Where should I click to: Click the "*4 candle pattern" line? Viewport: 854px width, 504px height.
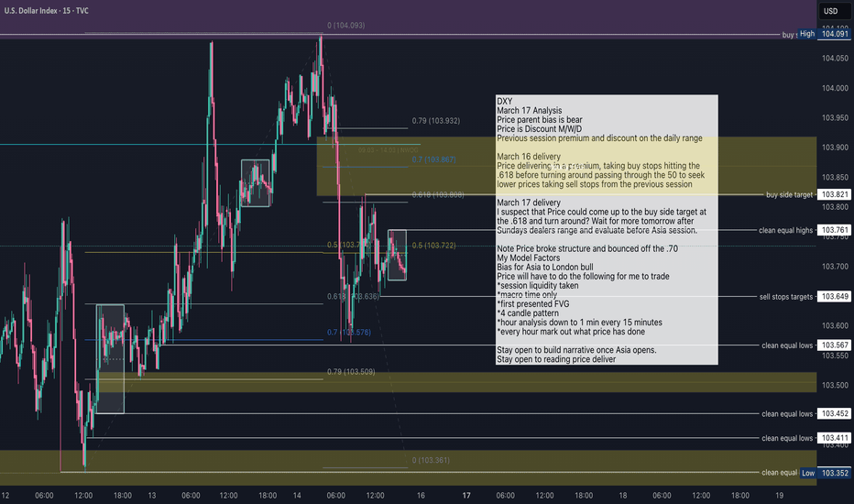tap(528, 313)
